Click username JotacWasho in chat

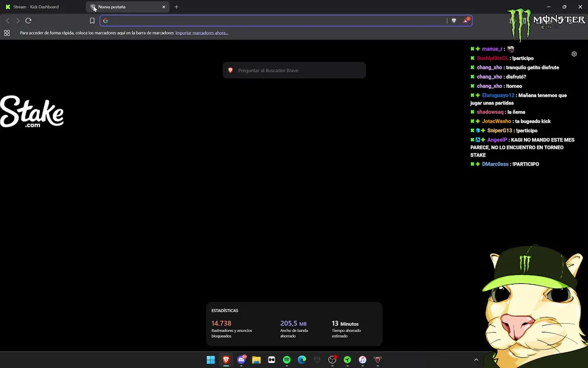(496, 121)
